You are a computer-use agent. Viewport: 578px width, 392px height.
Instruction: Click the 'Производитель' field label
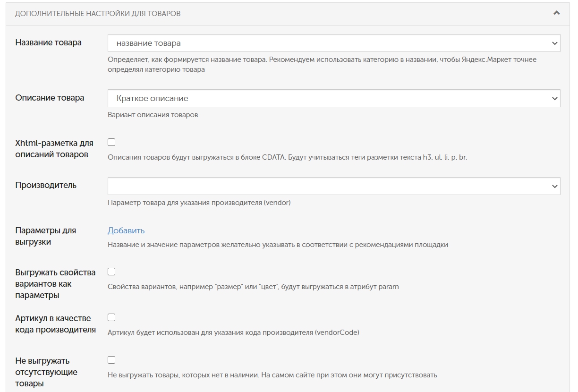(46, 185)
